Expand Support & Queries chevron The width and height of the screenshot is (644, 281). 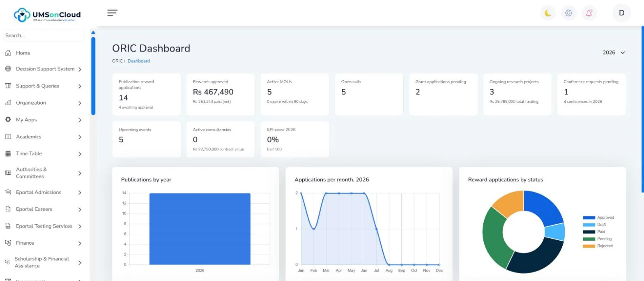pos(80,86)
